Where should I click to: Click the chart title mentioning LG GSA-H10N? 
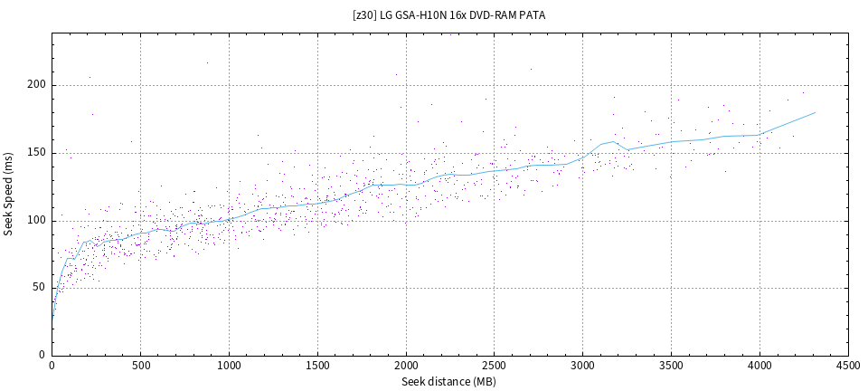point(448,15)
